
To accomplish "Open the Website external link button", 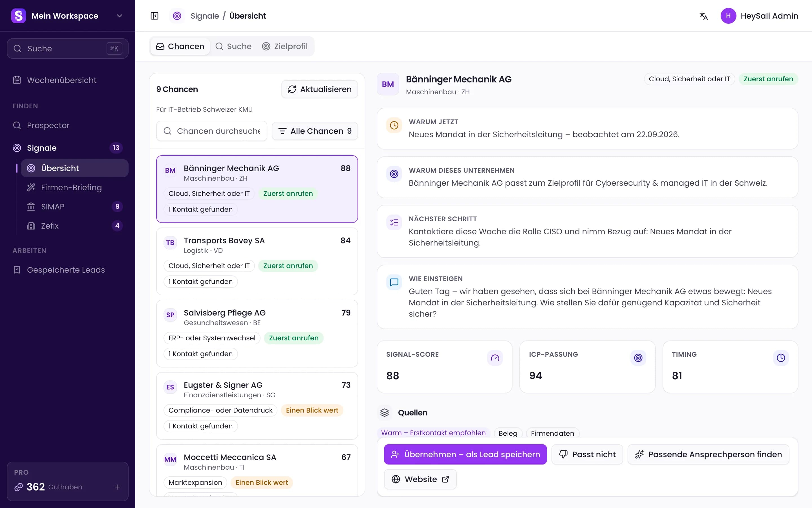I will click(420, 479).
